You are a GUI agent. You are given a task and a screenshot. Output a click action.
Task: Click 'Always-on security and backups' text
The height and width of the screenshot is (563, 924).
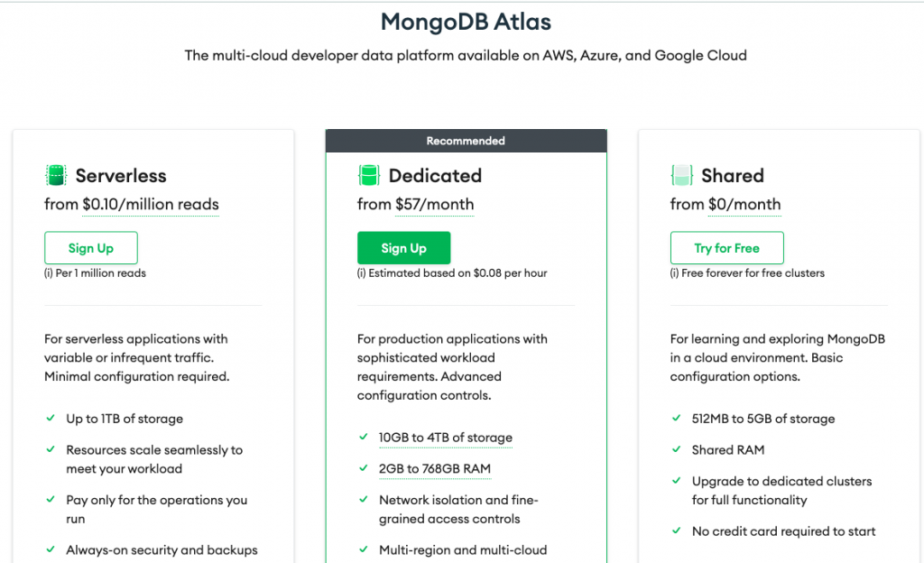click(x=162, y=550)
